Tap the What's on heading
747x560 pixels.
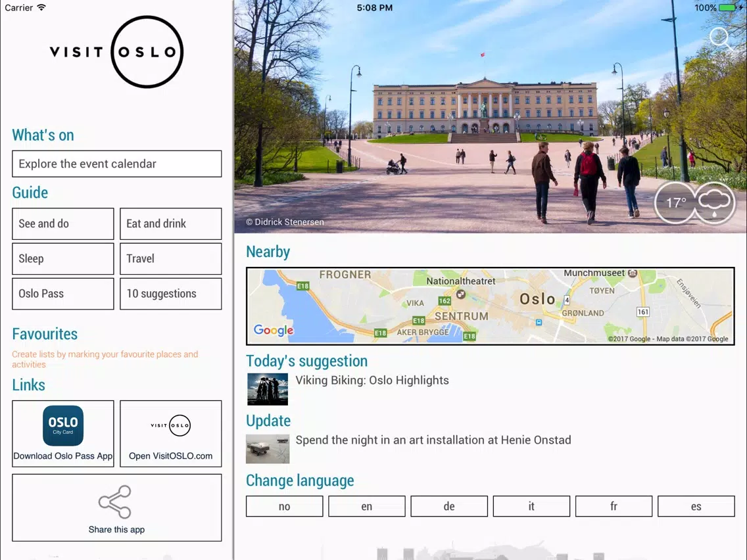click(43, 135)
